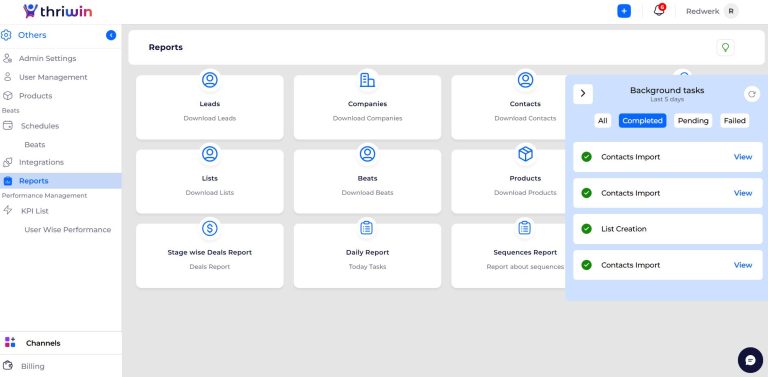Click the Integrations icon
The image size is (768, 377).
click(7, 162)
